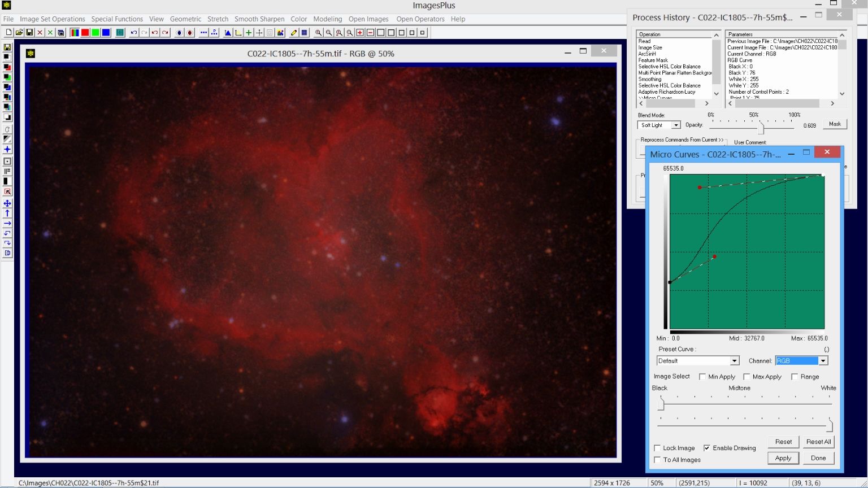Click the new file icon in toolbar
868x488 pixels.
pyautogui.click(x=8, y=33)
